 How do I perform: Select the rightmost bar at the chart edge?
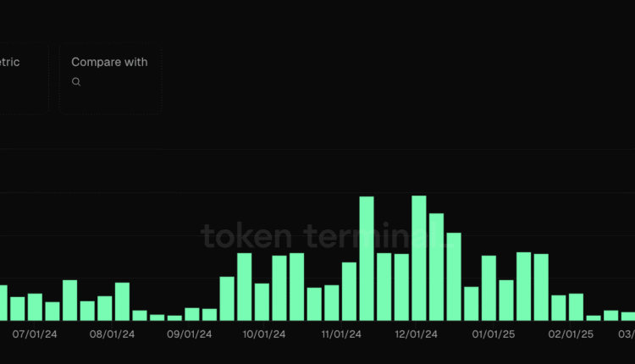(628, 316)
